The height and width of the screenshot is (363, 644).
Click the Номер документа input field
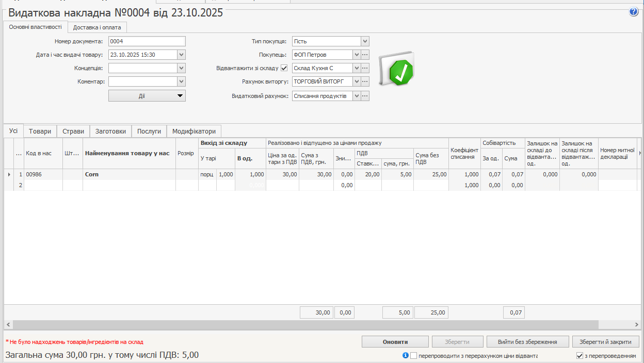(x=147, y=41)
